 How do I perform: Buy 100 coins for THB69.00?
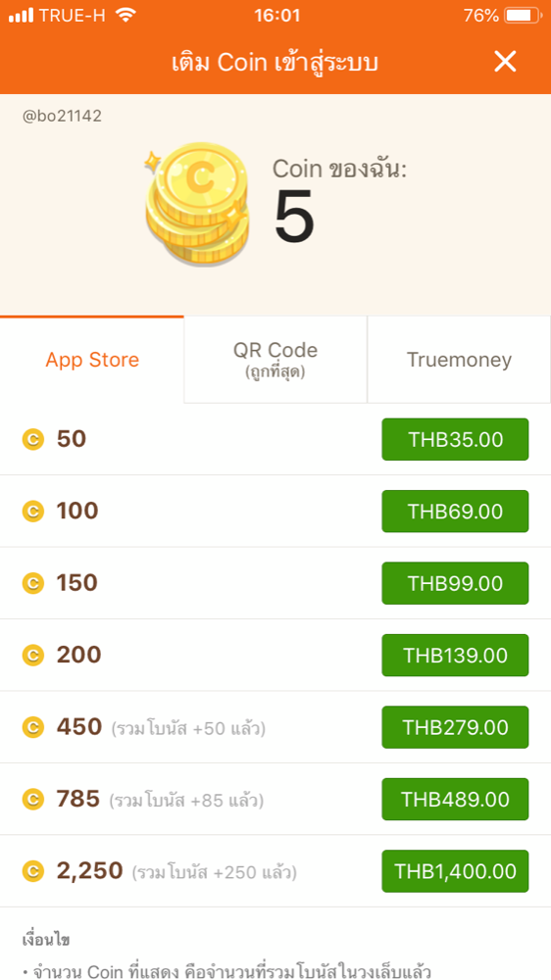coord(455,512)
